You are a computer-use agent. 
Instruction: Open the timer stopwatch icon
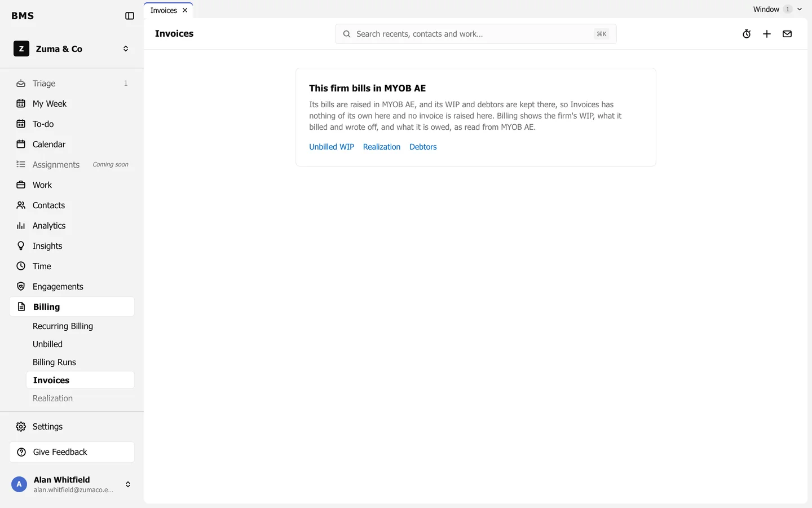tap(747, 34)
